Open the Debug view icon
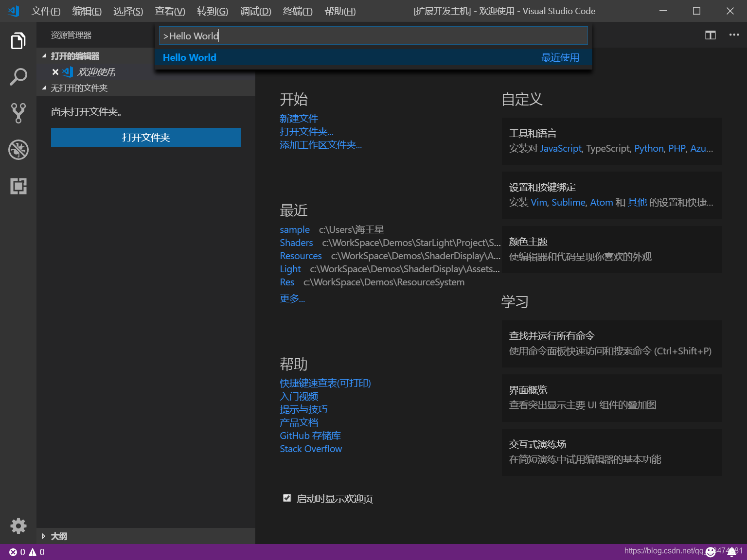747x560 pixels. (x=18, y=150)
